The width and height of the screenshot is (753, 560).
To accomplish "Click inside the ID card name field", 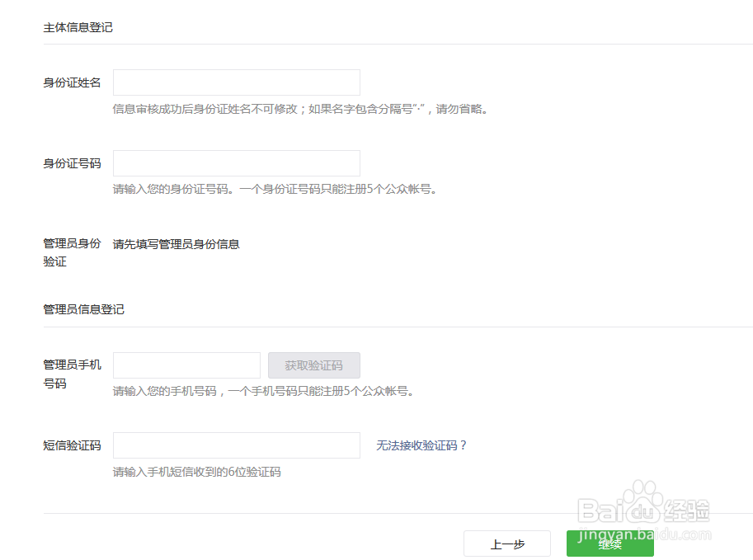I will click(x=236, y=82).
